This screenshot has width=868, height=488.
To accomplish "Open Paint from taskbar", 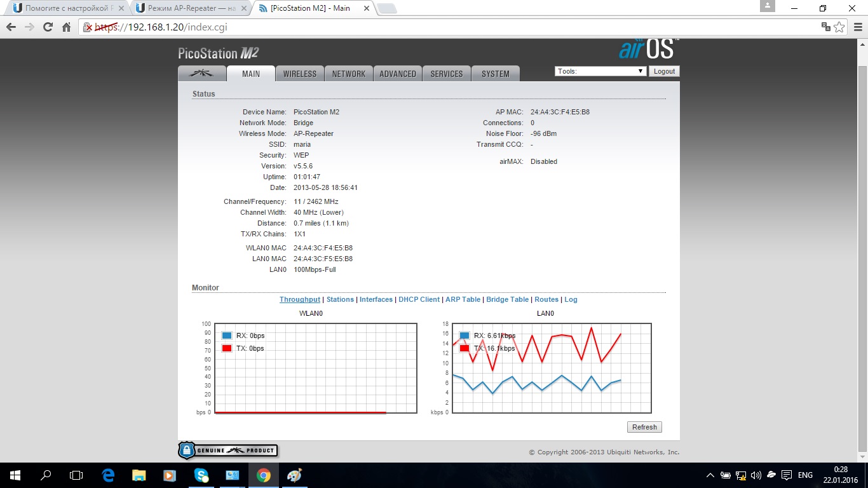I will click(x=294, y=475).
